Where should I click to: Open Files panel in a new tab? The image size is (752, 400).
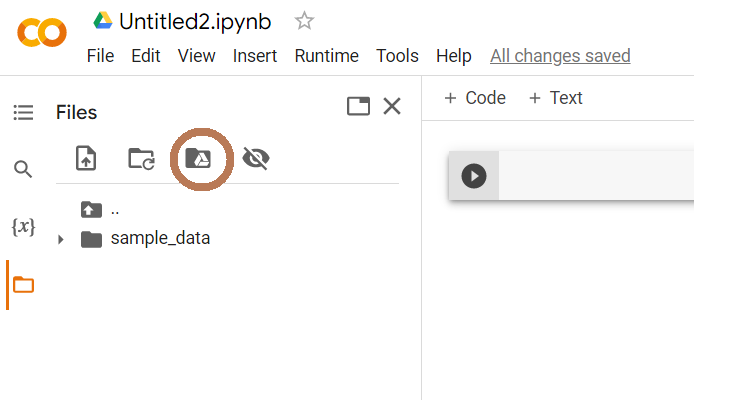(x=358, y=106)
